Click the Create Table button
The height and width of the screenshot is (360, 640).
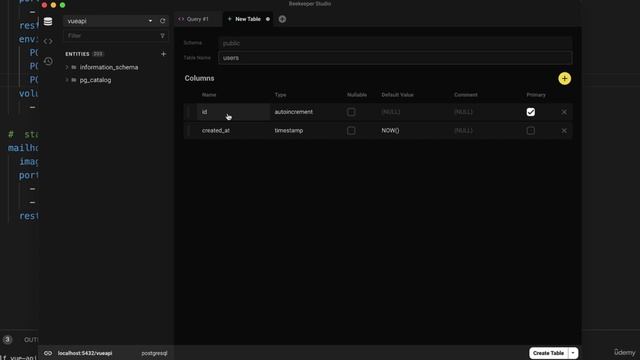coord(548,353)
